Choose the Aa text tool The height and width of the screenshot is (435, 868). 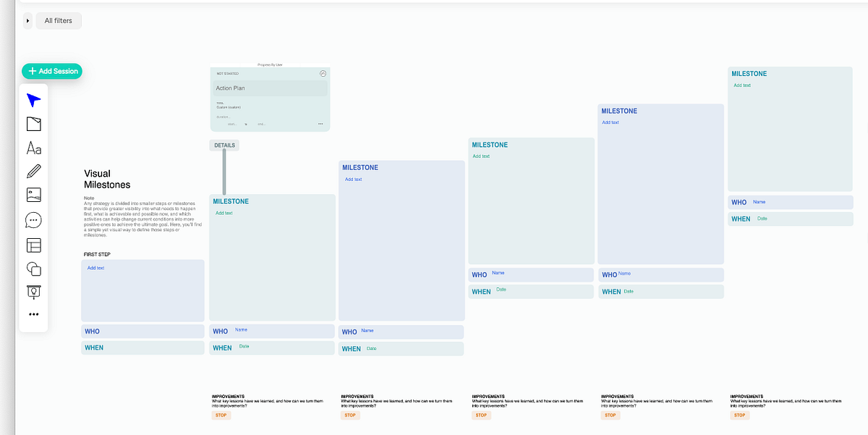point(33,148)
